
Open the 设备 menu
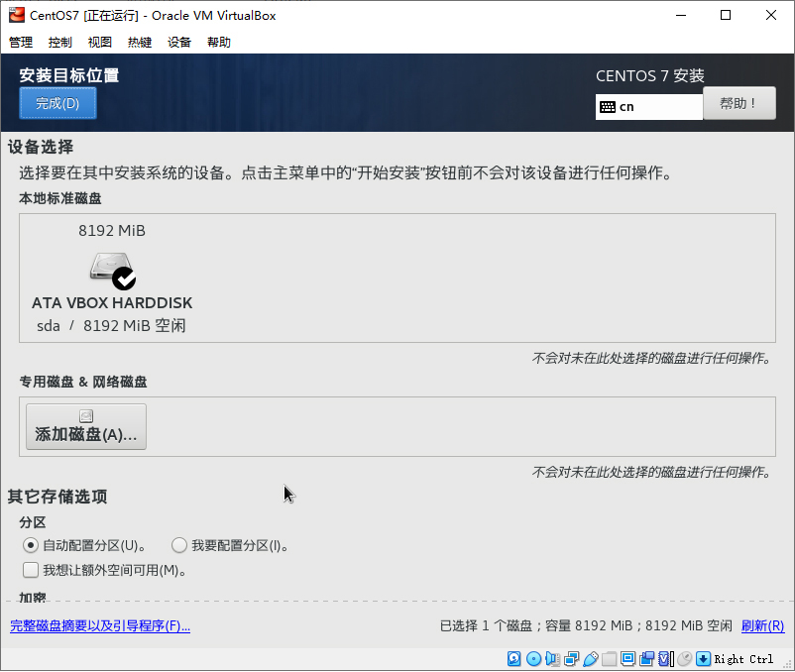177,42
